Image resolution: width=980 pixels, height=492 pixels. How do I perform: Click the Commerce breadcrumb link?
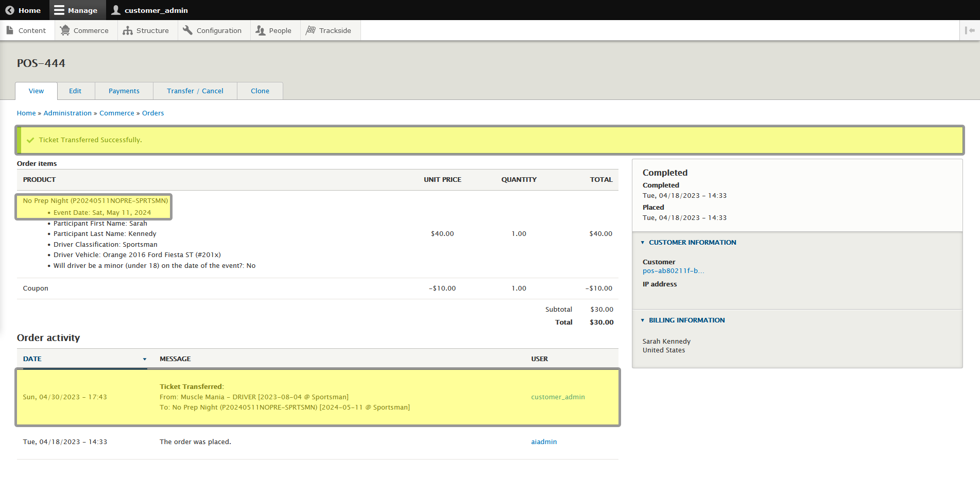[x=117, y=113]
